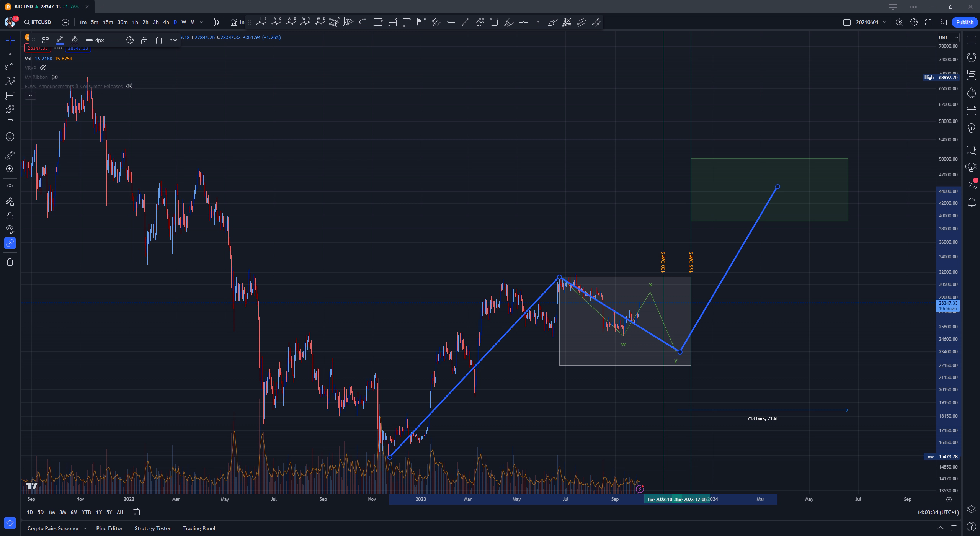Expand the timeframe interval dropdown
The height and width of the screenshot is (536, 980).
point(201,22)
